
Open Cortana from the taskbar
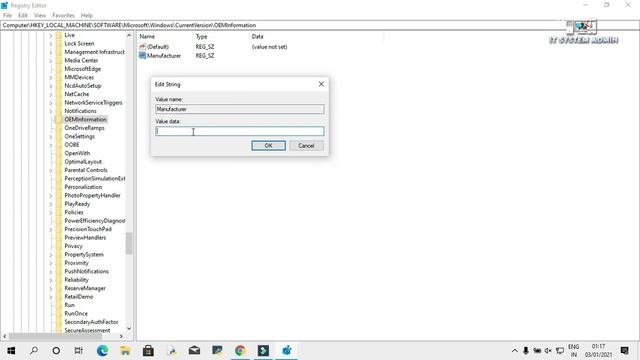point(56,351)
